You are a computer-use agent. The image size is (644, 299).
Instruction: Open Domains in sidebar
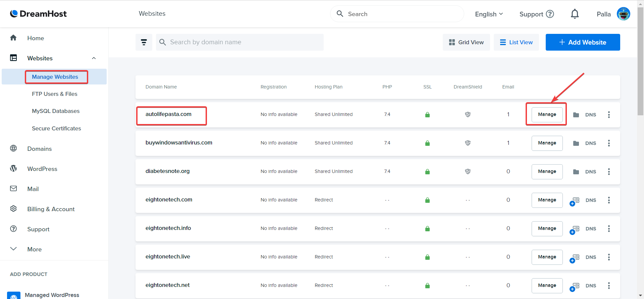[x=40, y=149]
